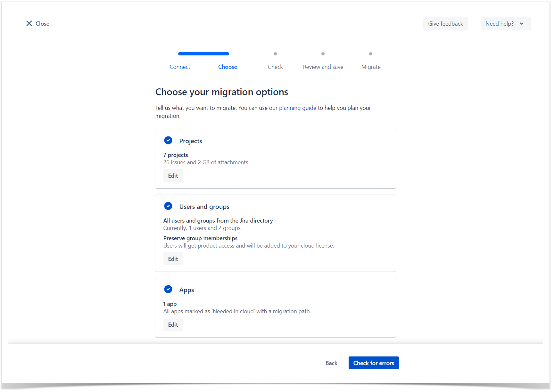Click the blue progress bar
This screenshot has height=392, width=554.
203,54
